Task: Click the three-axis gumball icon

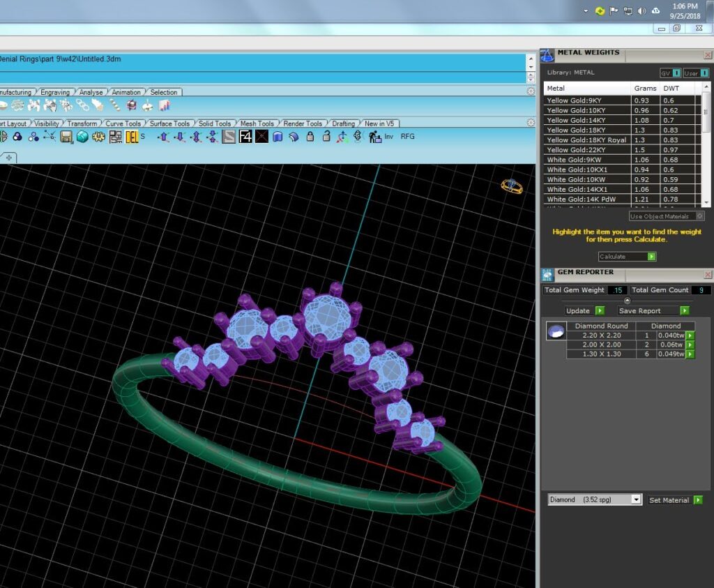Action: coord(342,137)
